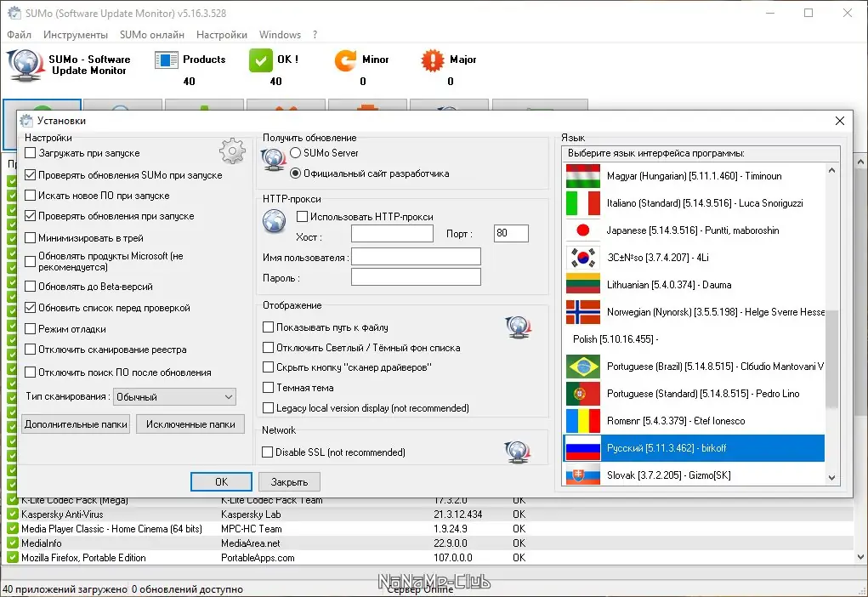Click the orange Minor updates icon
Image resolution: width=868 pixels, height=597 pixels.
click(345, 60)
